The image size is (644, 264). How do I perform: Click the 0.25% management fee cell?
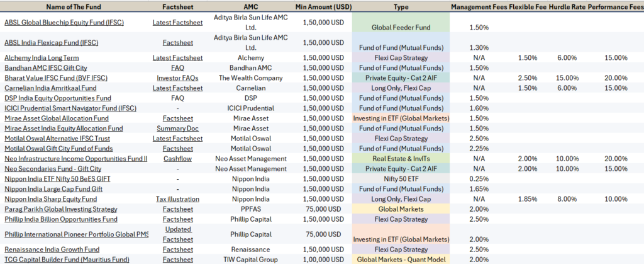[x=479, y=179]
